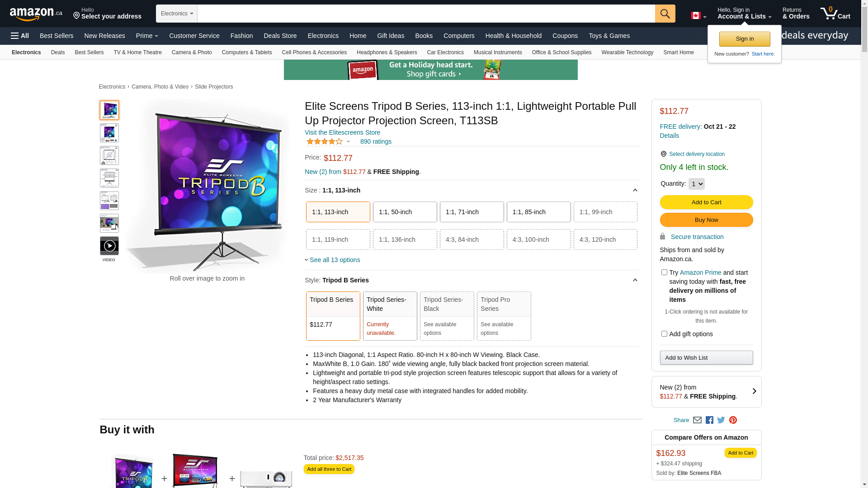Open the Deals Store menu item
This screenshot has width=868, height=488.
280,36
